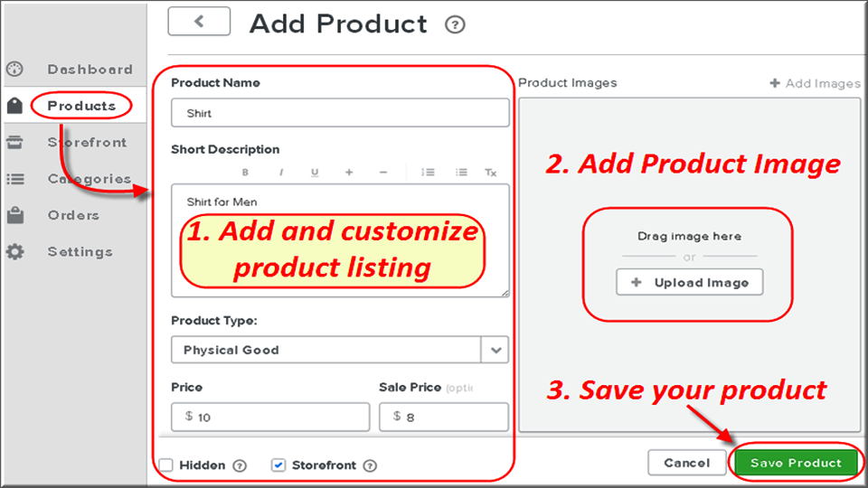Apply bold formatting in Short Description
Image resolution: width=868 pixels, height=488 pixels.
tap(245, 172)
